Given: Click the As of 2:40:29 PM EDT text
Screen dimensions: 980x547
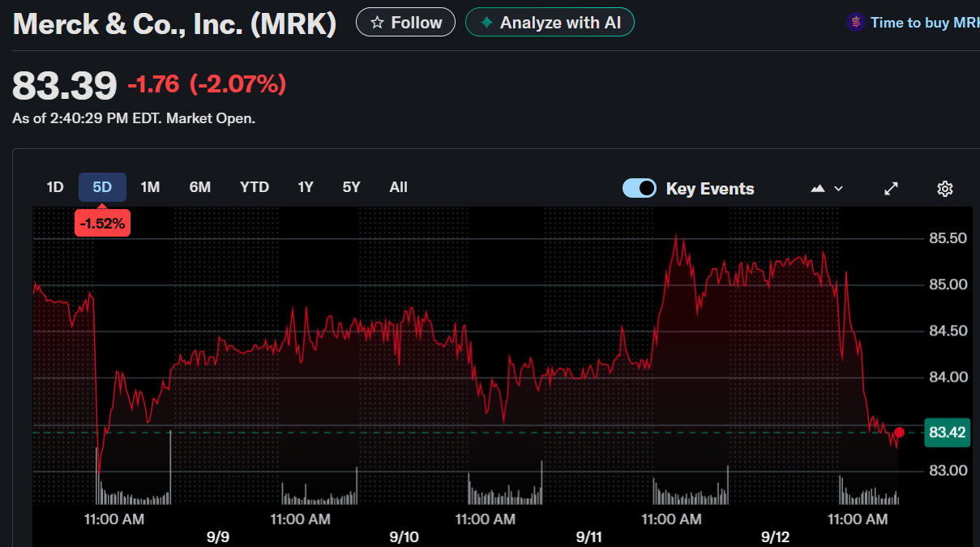Looking at the screenshot, I should point(134,118).
